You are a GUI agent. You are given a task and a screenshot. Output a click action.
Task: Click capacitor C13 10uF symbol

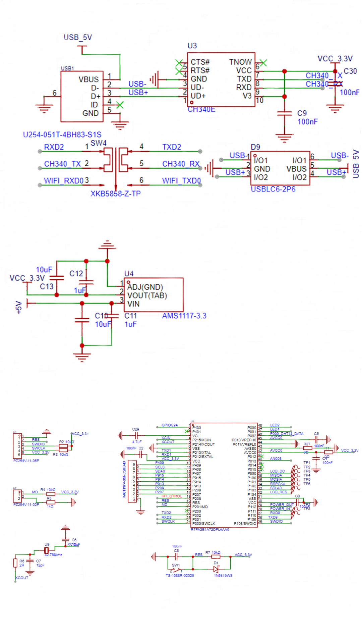pos(57,278)
